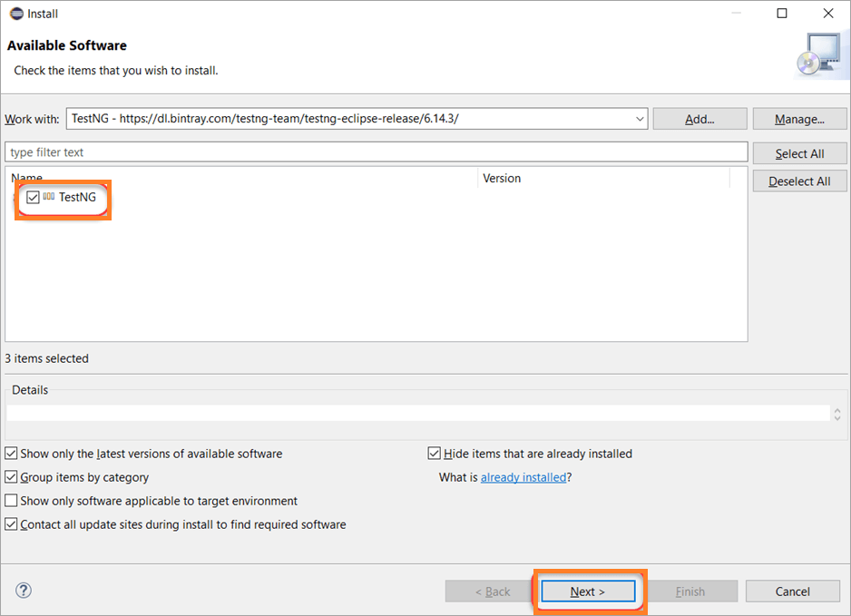
Task: Open the Manage... sites button
Action: pyautogui.click(x=799, y=119)
